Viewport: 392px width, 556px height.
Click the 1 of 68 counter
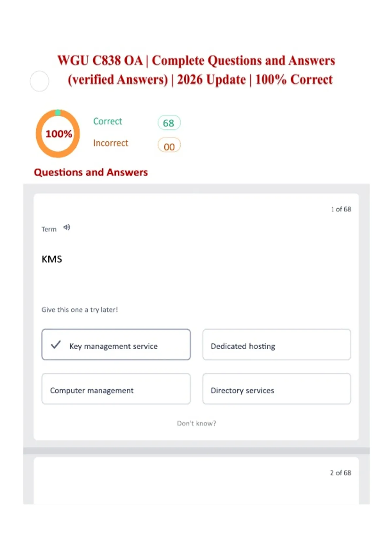click(341, 209)
